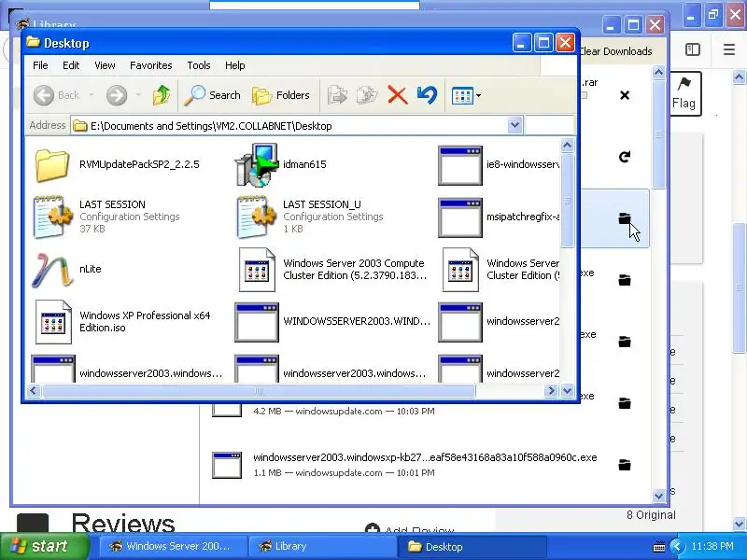Toggle the browser sidebar icon
747x560 pixels.
pos(693,49)
